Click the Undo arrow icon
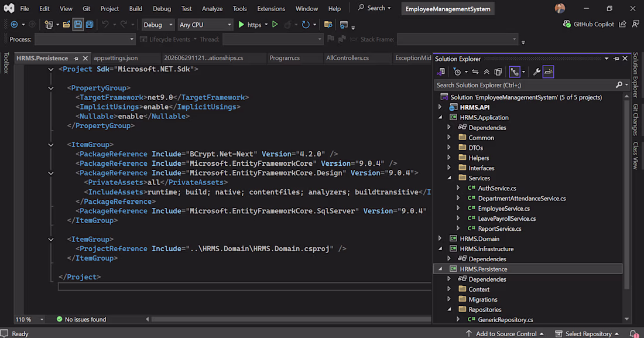Viewport: 644px width, 338px height. pos(105,25)
